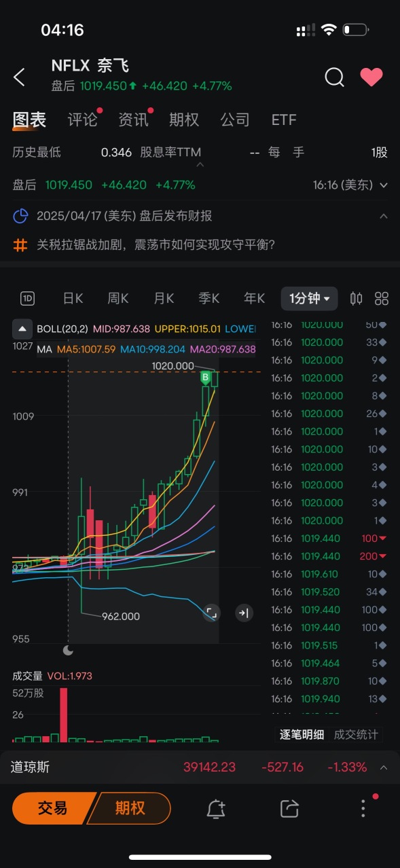Open the more options three-dot icon
Image resolution: width=400 pixels, height=868 pixels.
[x=363, y=808]
